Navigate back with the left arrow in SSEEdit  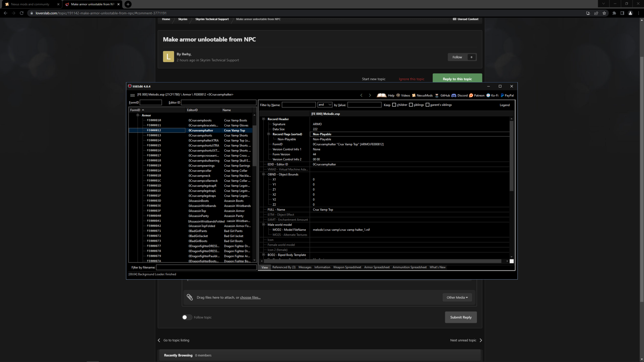tap(361, 96)
